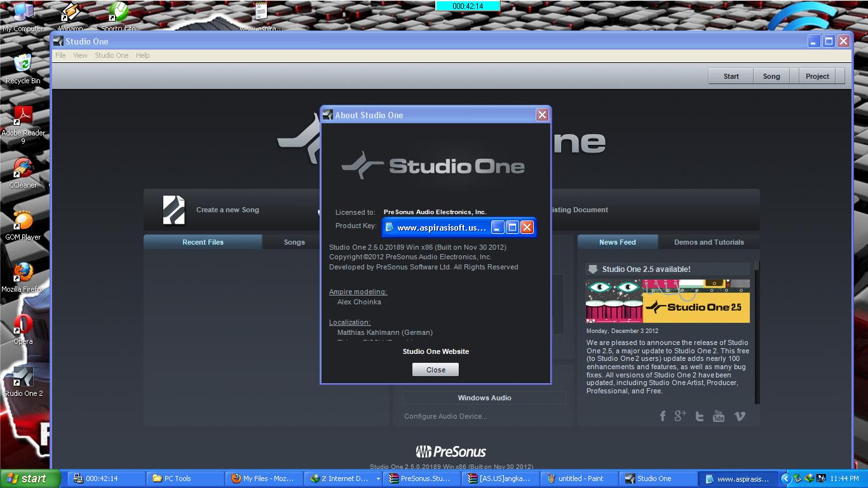The width and height of the screenshot is (868, 488).
Task: Click Alex Choinka credit name
Action: (x=359, y=302)
